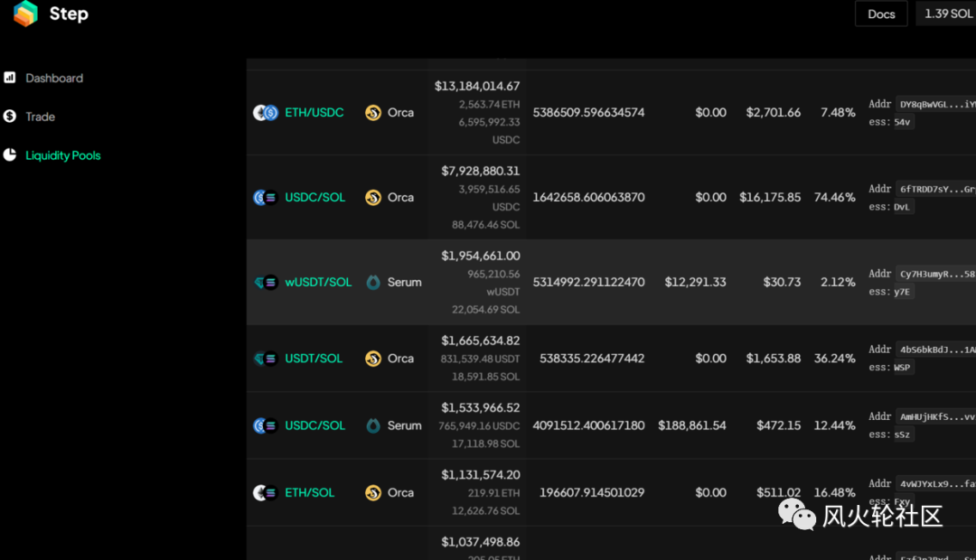This screenshot has height=560, width=976.
Task: Click address DY8qBwVGL in ETH/USDC row
Action: [x=935, y=105]
